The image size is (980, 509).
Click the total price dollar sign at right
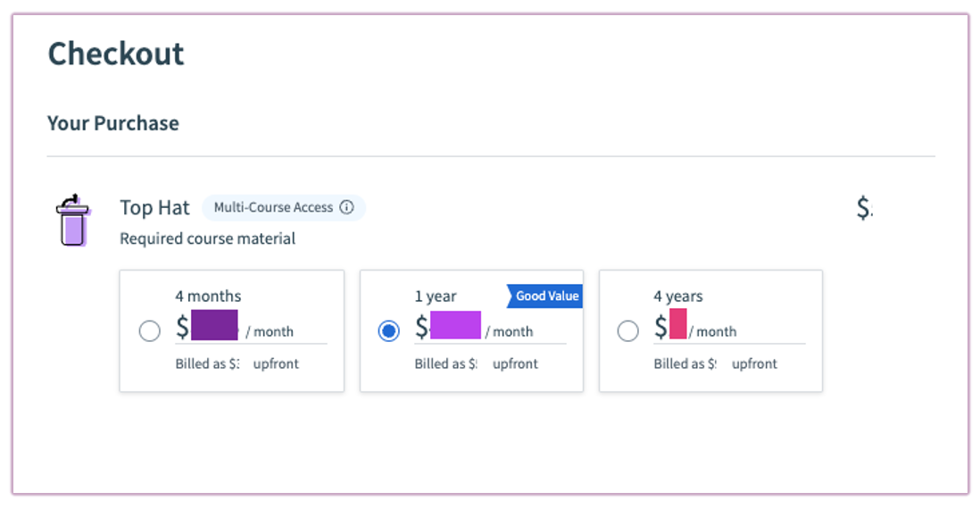pyautogui.click(x=864, y=208)
